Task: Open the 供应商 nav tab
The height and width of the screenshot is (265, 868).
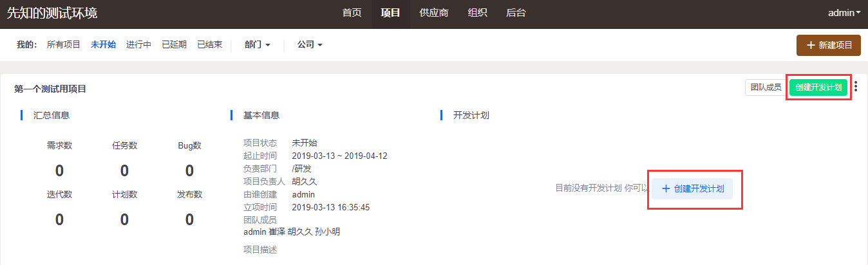Action: [x=433, y=13]
